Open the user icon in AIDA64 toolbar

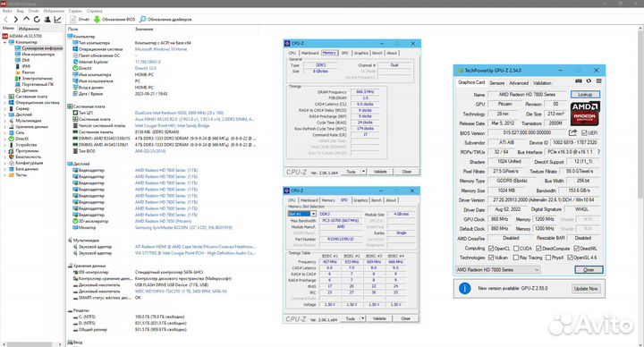tap(47, 20)
